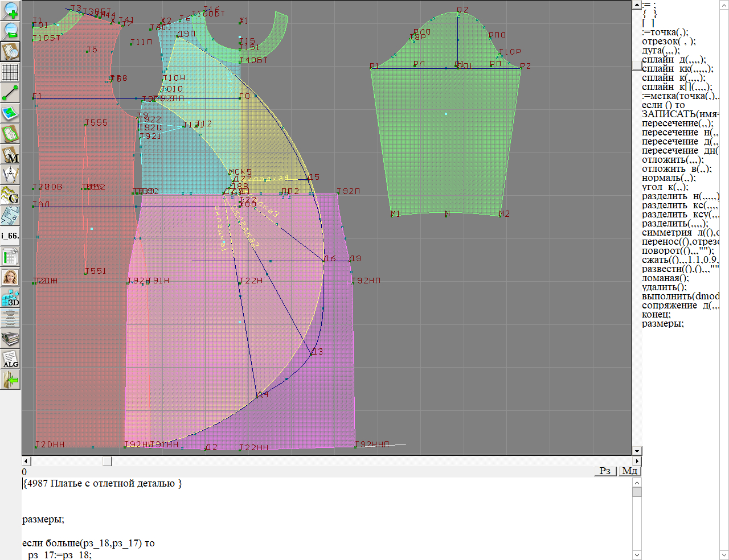Click the exit door icon
Viewport: 729px width, 560px height.
[10, 380]
